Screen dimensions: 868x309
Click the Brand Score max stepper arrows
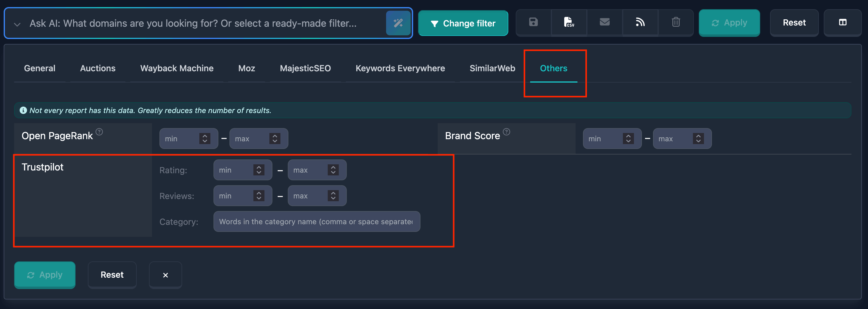pyautogui.click(x=698, y=139)
